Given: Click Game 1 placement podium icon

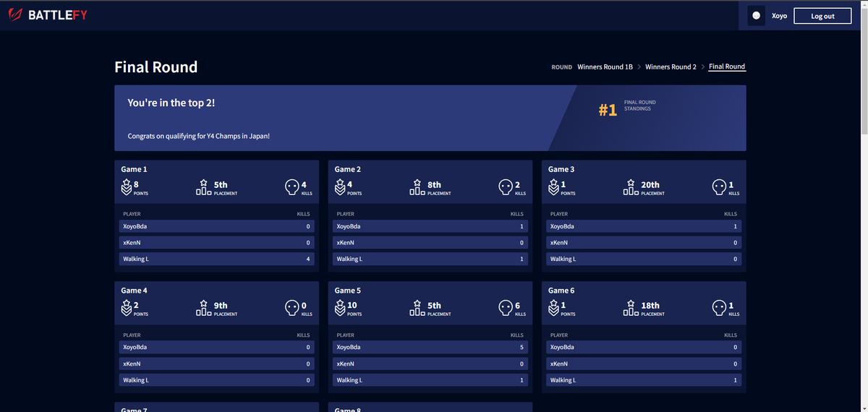Looking at the screenshot, I should (203, 187).
